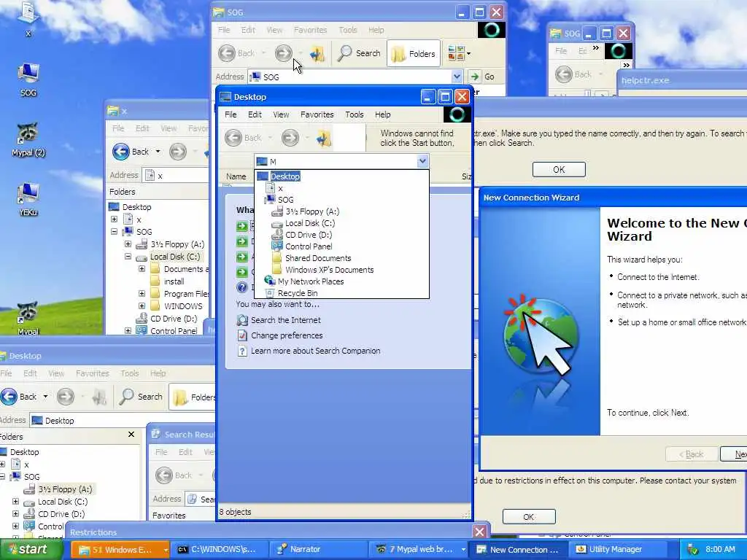The width and height of the screenshot is (747, 560).
Task: Click the Name column header
Action: (x=236, y=176)
